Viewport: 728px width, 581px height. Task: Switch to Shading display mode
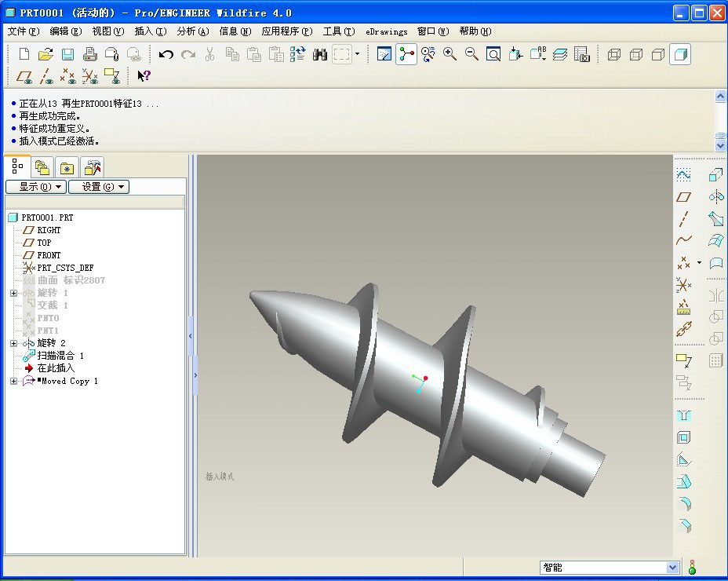click(x=680, y=54)
